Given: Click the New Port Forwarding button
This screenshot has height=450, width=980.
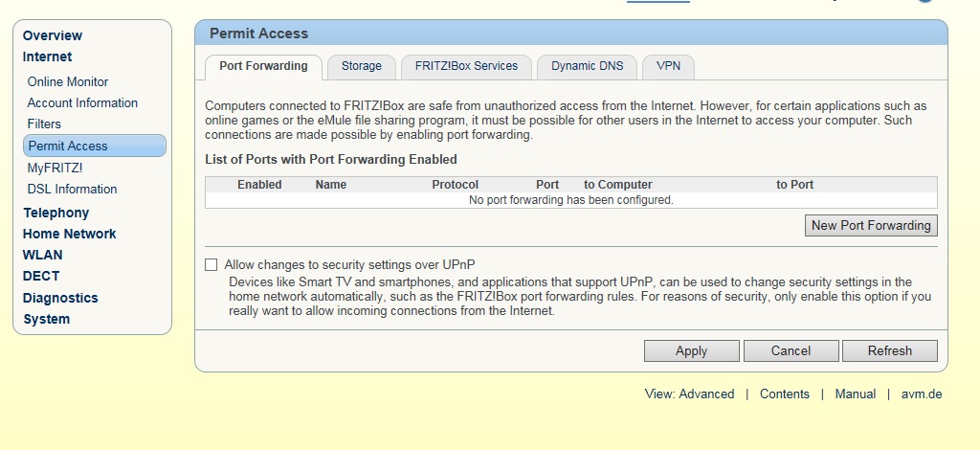Looking at the screenshot, I should pos(871,226).
